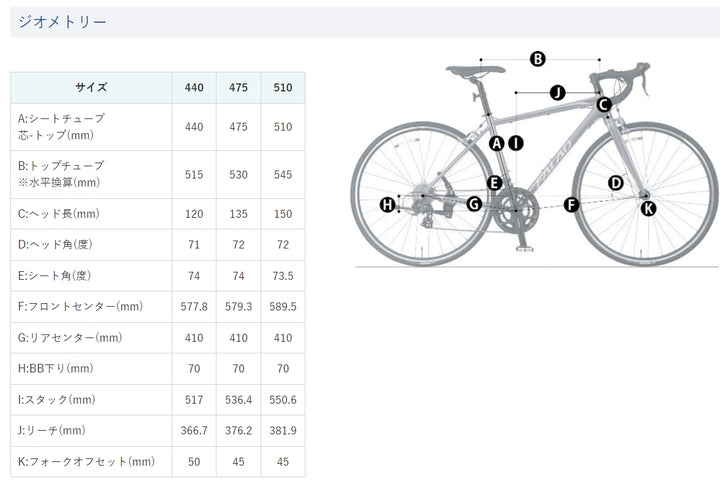Click the F front center marker
This screenshot has width=720, height=489.
[571, 205]
